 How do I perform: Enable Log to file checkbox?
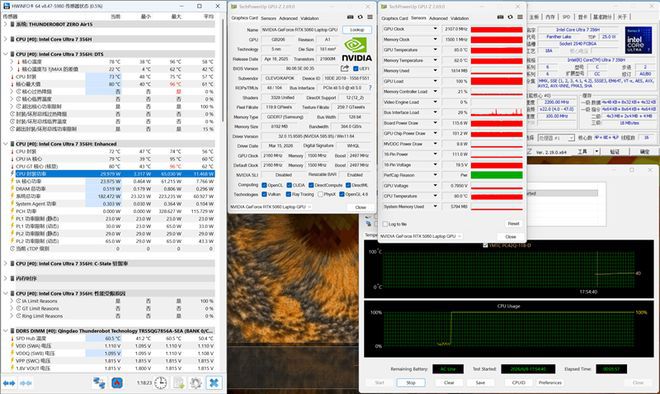(x=385, y=224)
